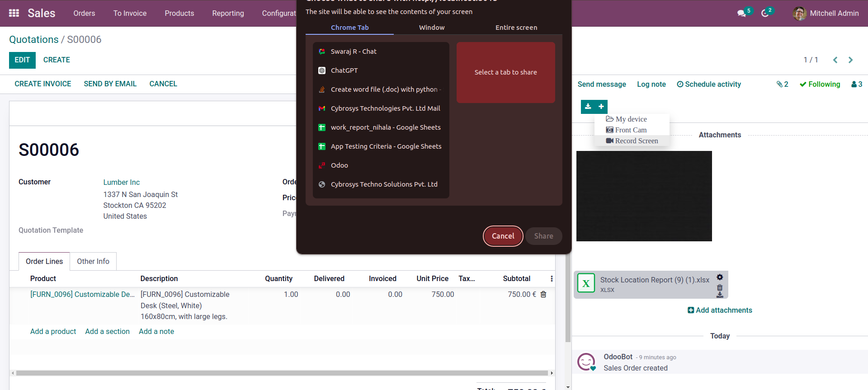Choose App Testing Criteria Google Sheets tab
This screenshot has height=390, width=868.
coord(381,146)
